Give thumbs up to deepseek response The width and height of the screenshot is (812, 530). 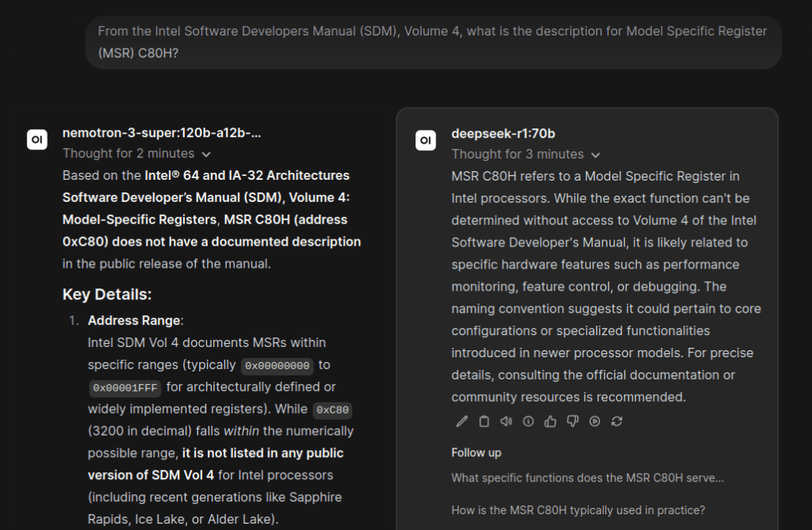coord(550,421)
